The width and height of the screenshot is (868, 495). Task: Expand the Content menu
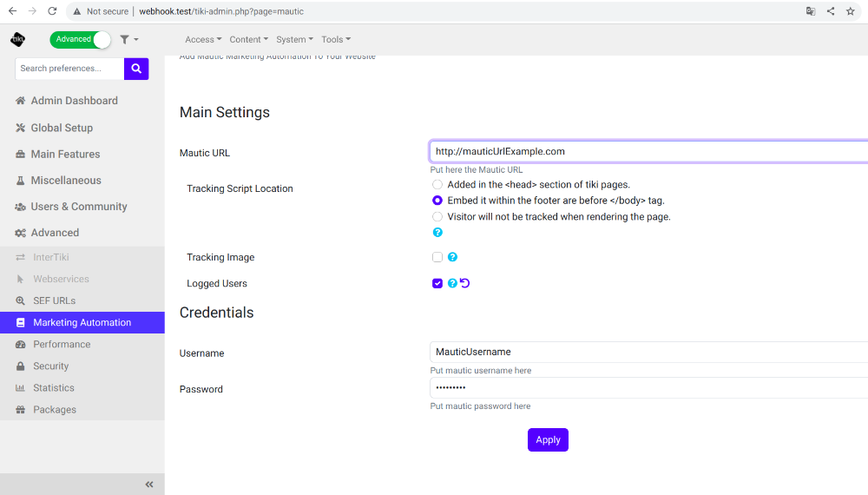tap(248, 39)
